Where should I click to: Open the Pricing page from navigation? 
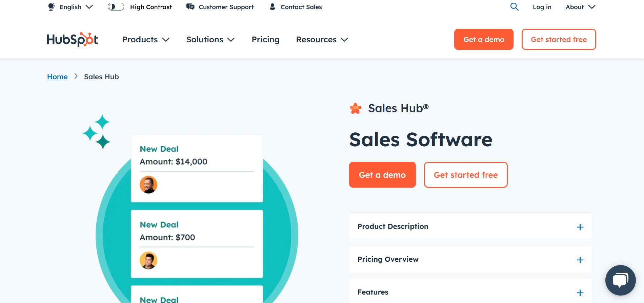265,40
